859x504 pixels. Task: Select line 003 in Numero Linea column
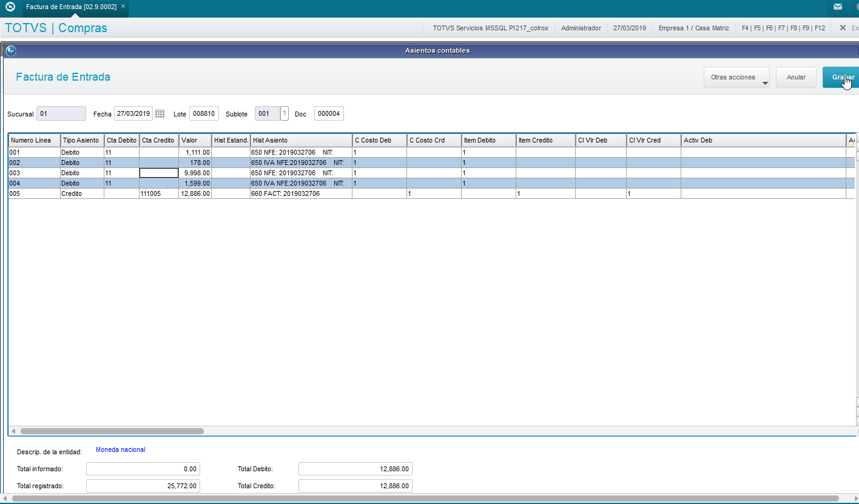(35, 173)
